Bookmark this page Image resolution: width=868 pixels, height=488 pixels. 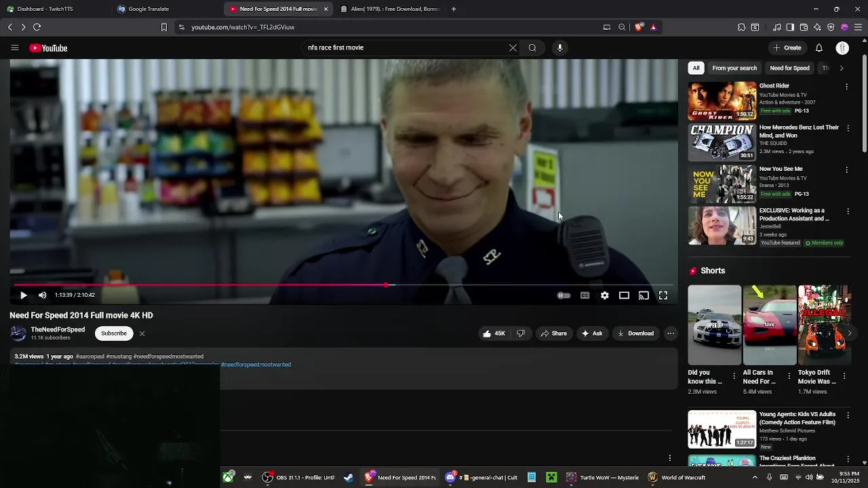tap(163, 27)
